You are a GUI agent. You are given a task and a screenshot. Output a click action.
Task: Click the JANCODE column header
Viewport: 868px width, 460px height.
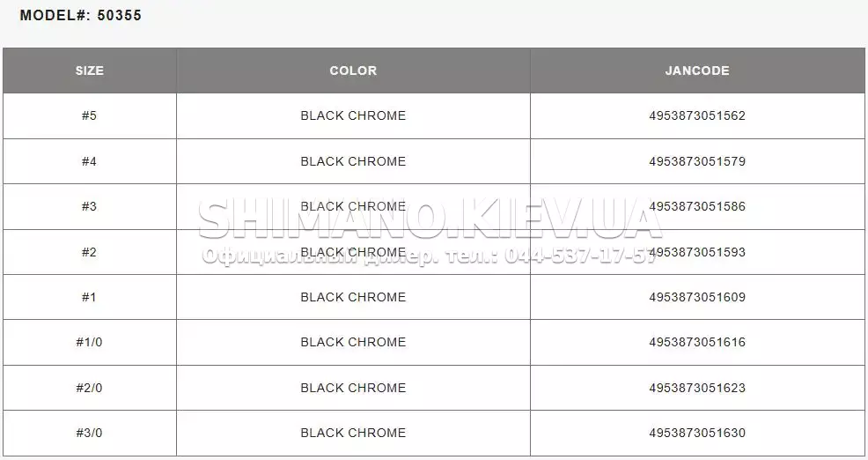click(697, 70)
